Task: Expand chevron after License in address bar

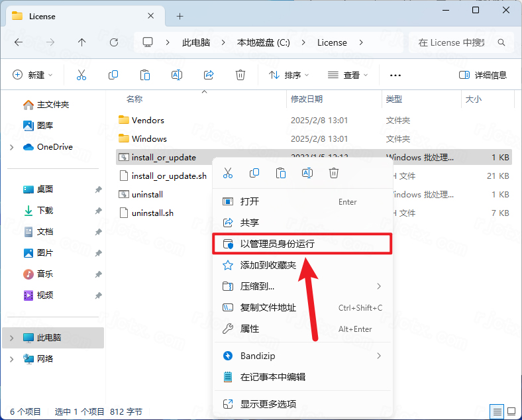Action: 361,42
